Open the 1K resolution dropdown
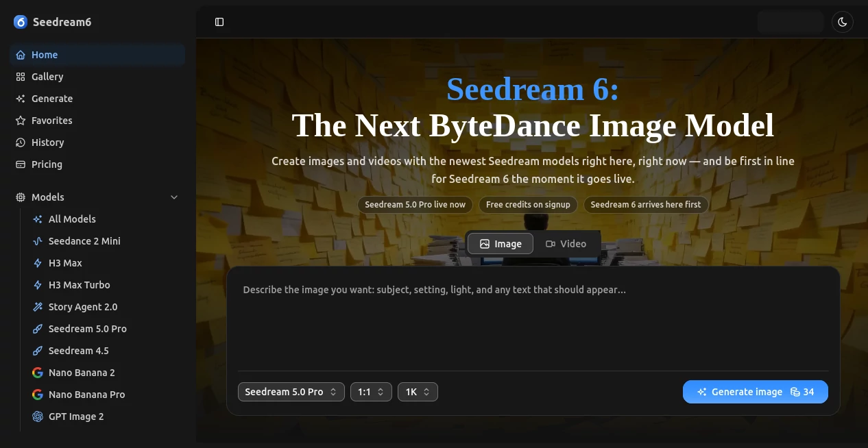868x448 pixels. 418,392
